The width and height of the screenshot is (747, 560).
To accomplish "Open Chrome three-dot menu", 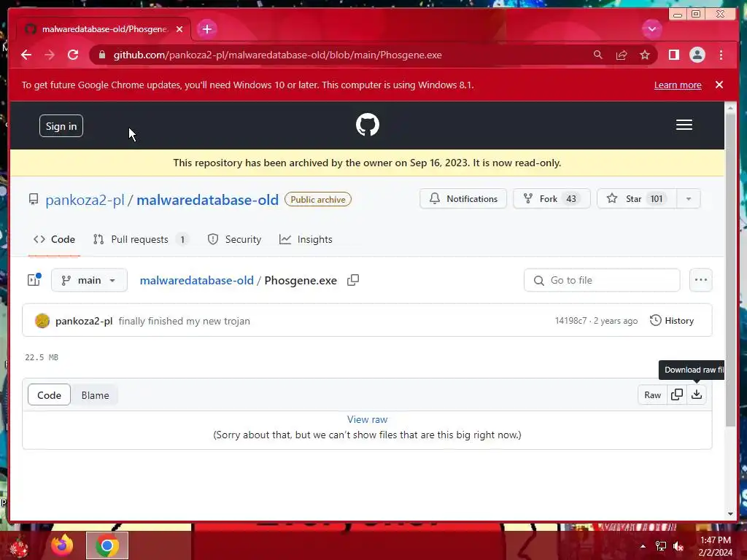I will (x=721, y=55).
